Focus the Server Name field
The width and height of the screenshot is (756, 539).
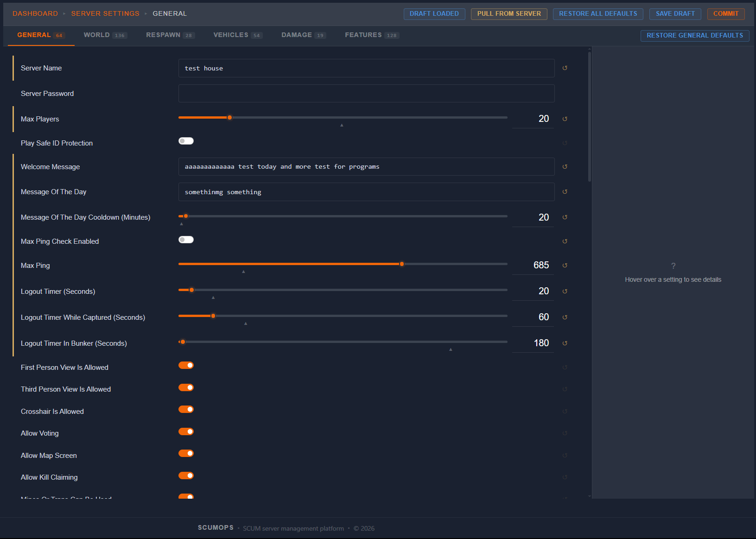(x=366, y=68)
